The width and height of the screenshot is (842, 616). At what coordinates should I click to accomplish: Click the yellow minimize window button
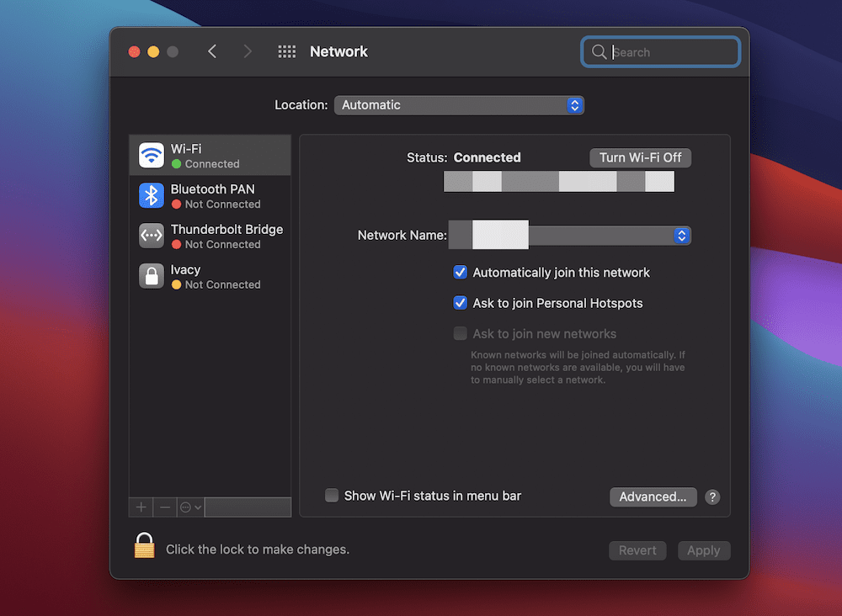click(153, 52)
